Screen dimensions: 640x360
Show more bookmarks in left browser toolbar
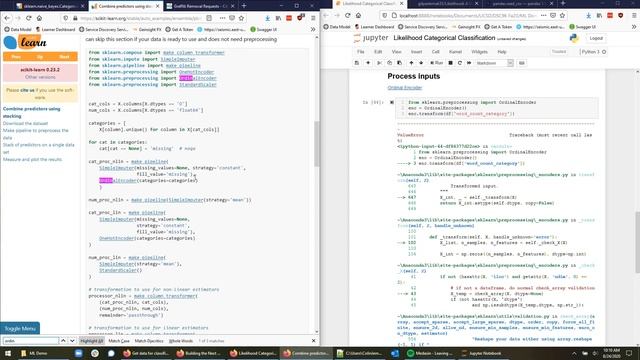coord(313,29)
